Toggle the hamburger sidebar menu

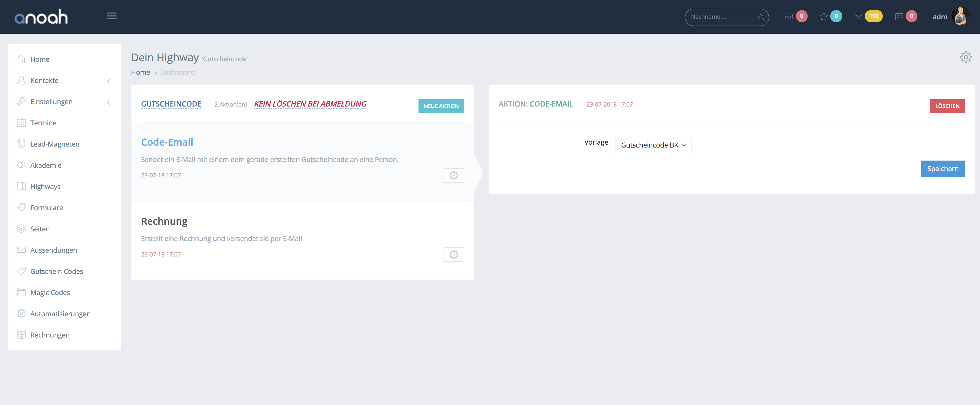coord(111,16)
